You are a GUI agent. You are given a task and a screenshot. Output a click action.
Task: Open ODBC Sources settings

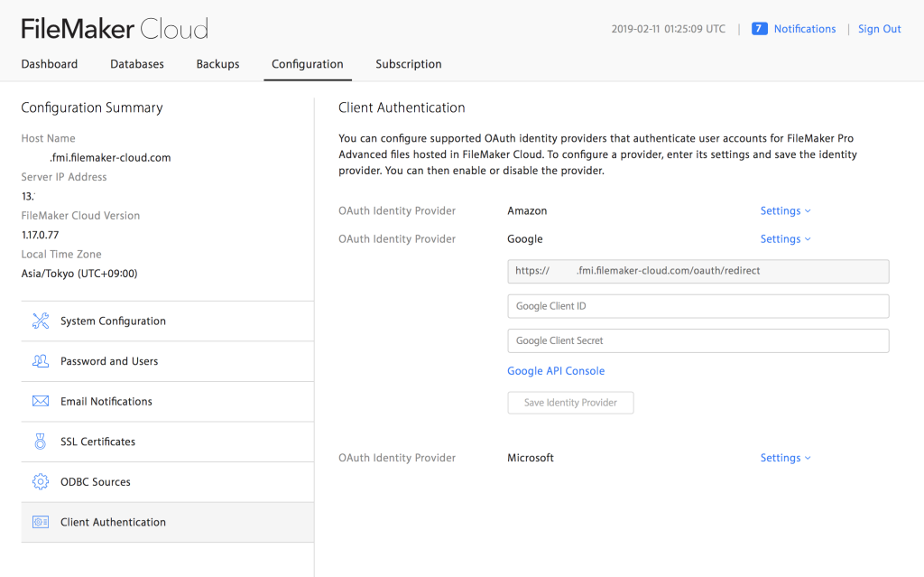167,481
